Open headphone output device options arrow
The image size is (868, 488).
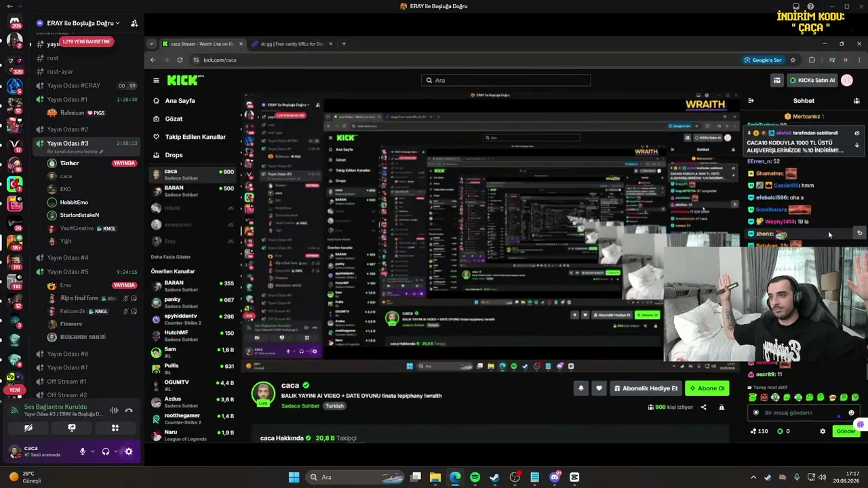pyautogui.click(x=115, y=451)
